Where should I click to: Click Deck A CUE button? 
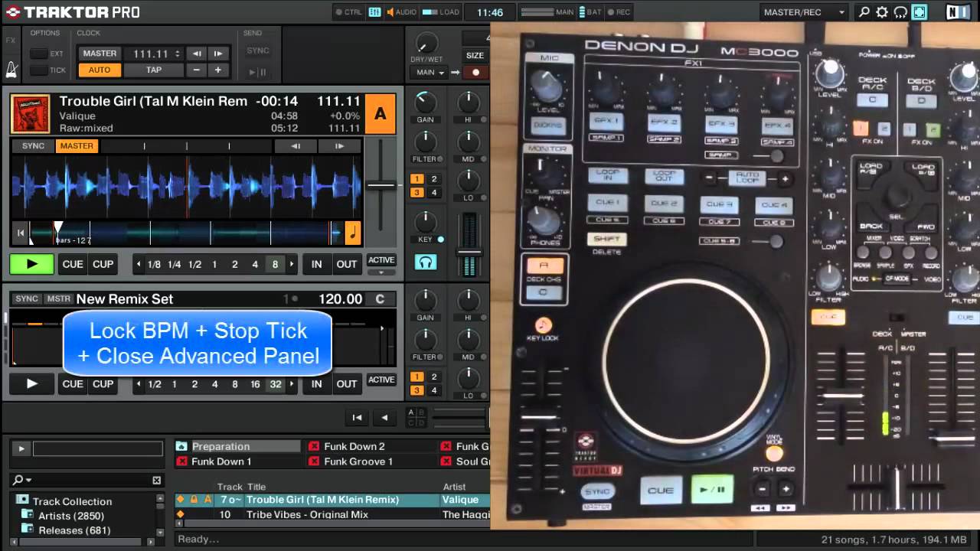tap(73, 264)
